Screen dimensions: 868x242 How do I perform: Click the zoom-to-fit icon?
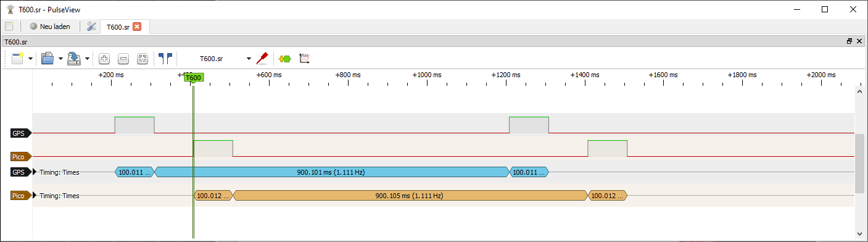[x=143, y=59]
